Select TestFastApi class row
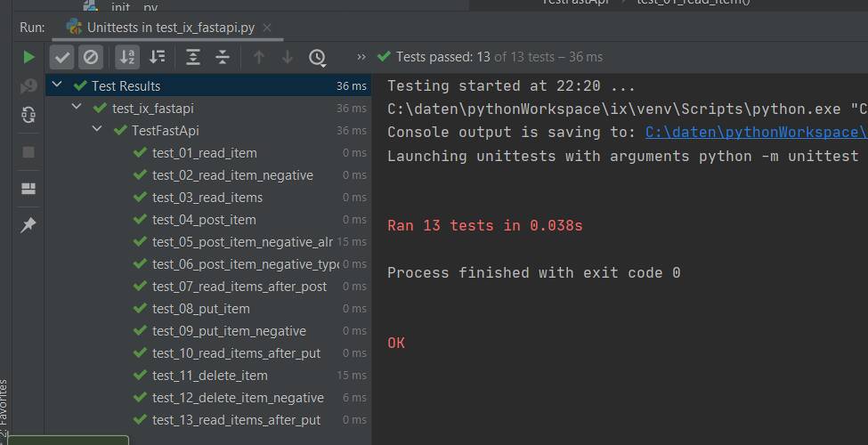The height and width of the screenshot is (445, 868). [208, 130]
